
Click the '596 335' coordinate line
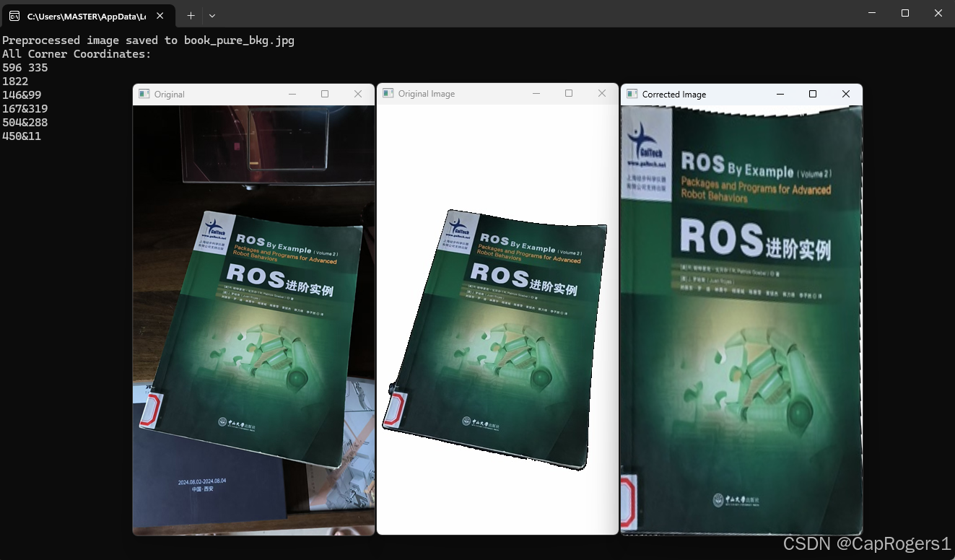[25, 68]
